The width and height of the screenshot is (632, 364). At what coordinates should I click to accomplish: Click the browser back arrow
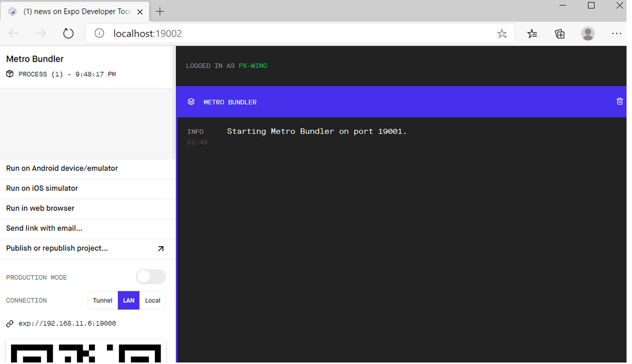[x=14, y=34]
